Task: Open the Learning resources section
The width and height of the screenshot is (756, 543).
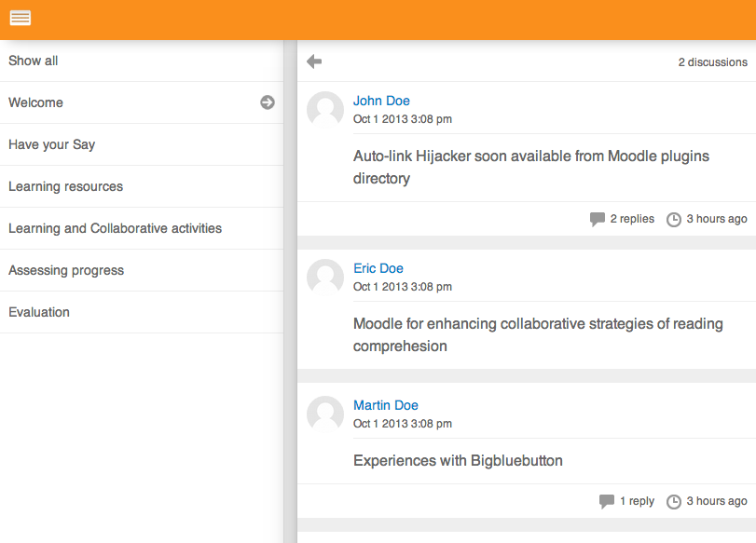Action: coord(142,186)
